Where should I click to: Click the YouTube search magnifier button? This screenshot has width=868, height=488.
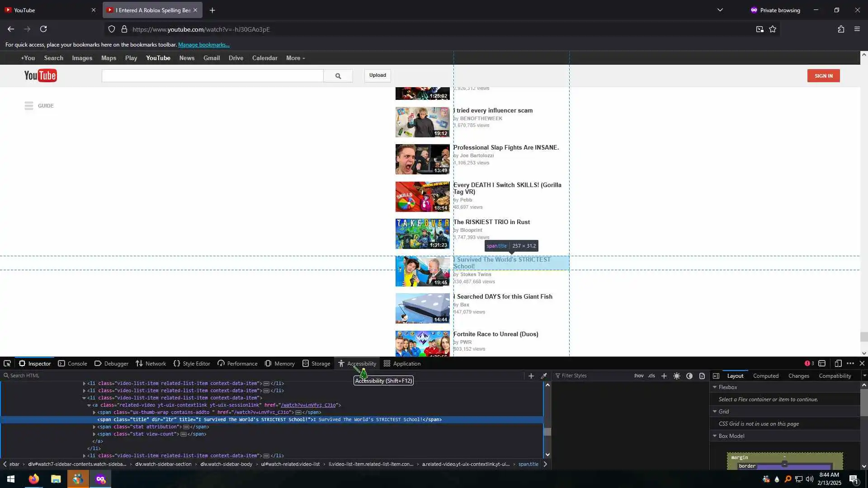click(338, 76)
